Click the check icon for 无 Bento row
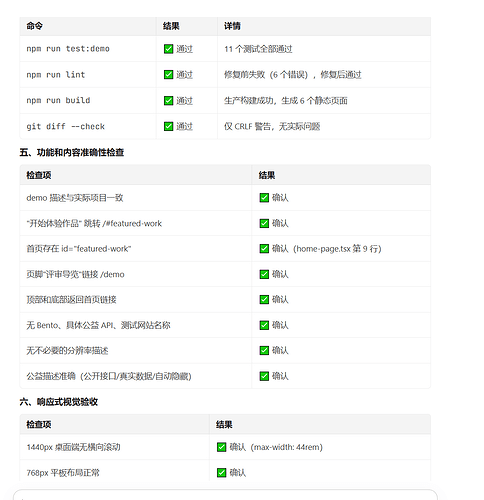The height and width of the screenshot is (500, 484). (264, 325)
